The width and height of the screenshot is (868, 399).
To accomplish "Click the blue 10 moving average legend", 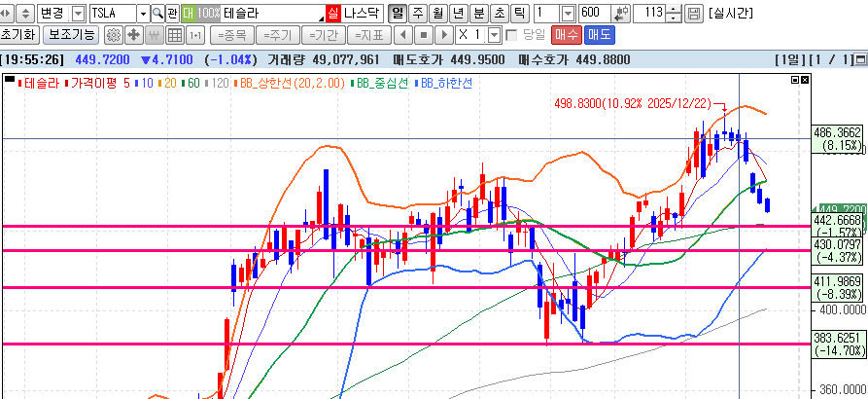I will [144, 84].
